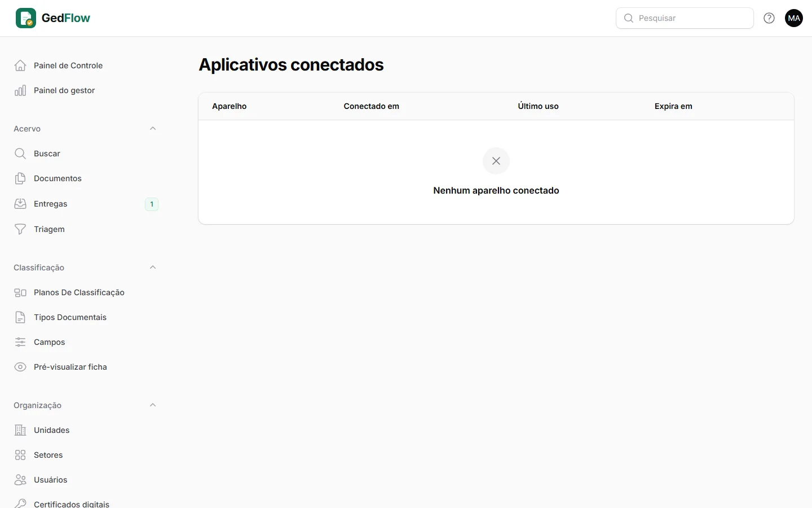Open the Entregas link
The height and width of the screenshot is (508, 812).
coord(86,204)
